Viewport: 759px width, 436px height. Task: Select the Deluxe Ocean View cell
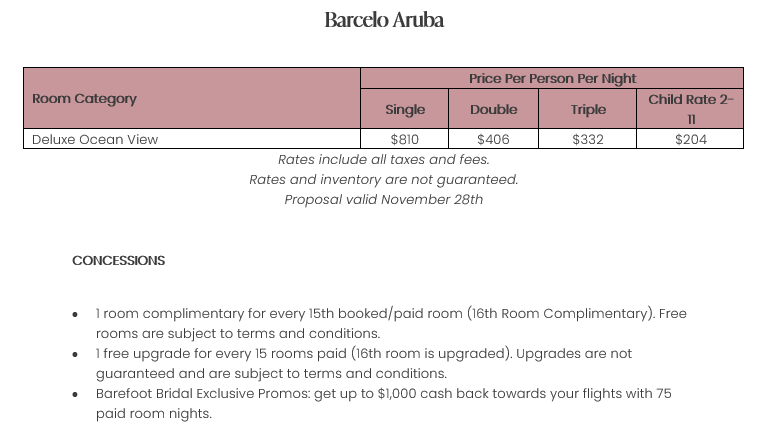(x=95, y=140)
